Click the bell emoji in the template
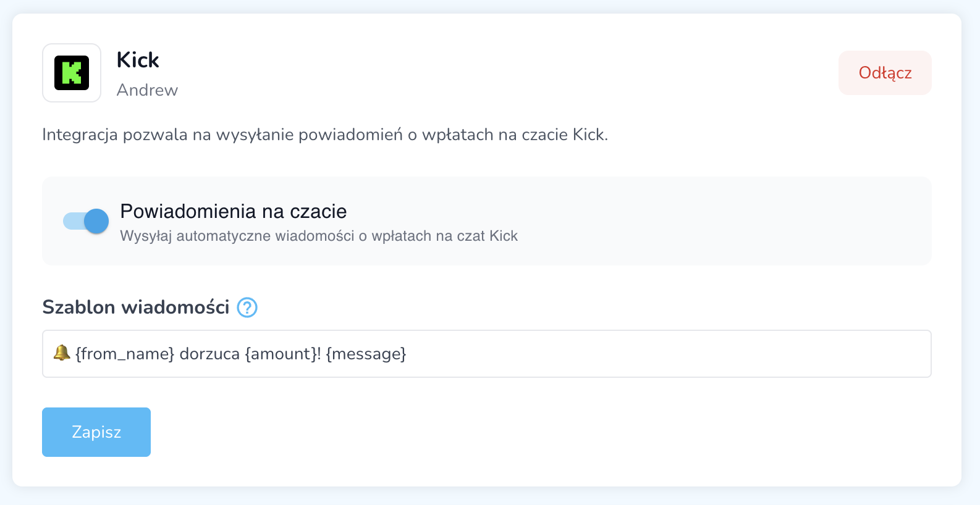 click(61, 353)
